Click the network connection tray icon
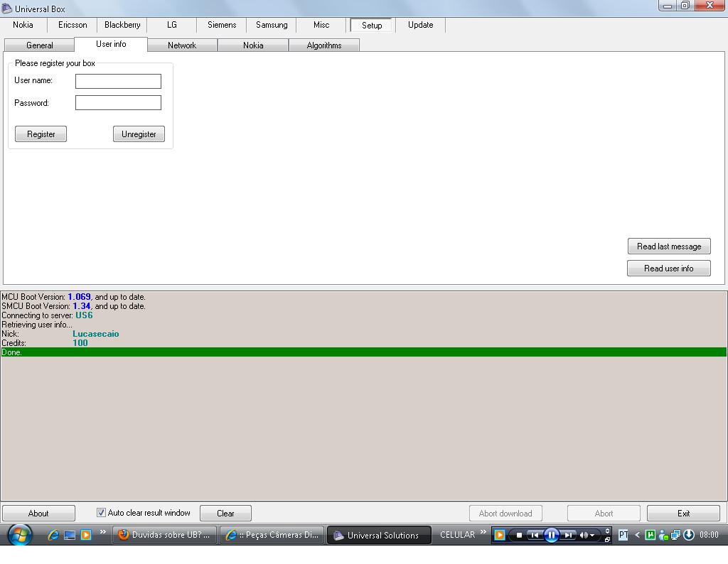The image size is (728, 564). (x=675, y=536)
